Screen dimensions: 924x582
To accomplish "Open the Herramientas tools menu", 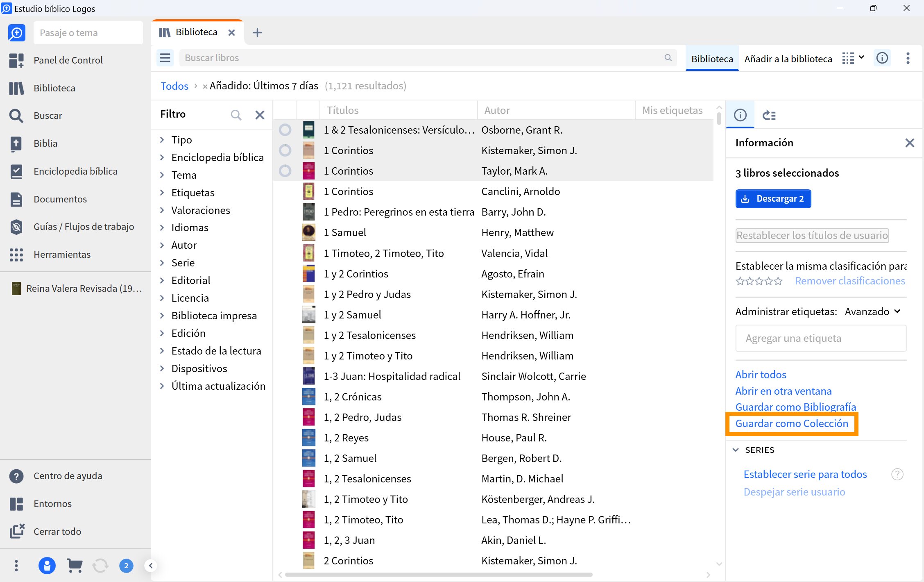I will 62,255.
